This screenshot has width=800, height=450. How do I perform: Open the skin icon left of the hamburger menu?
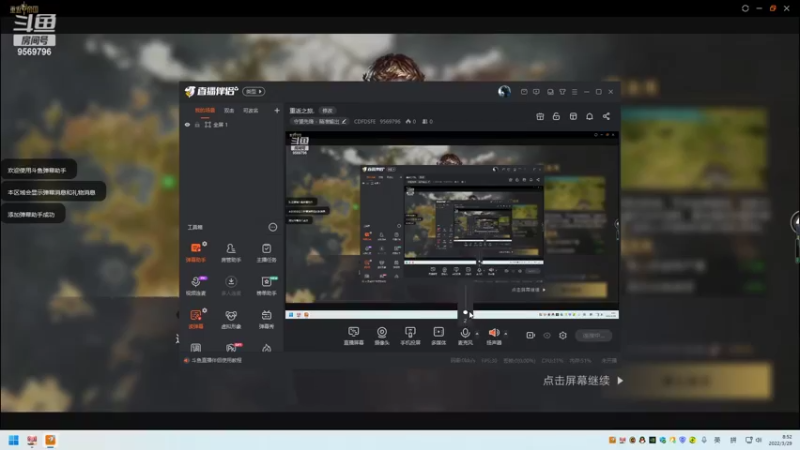(x=563, y=92)
